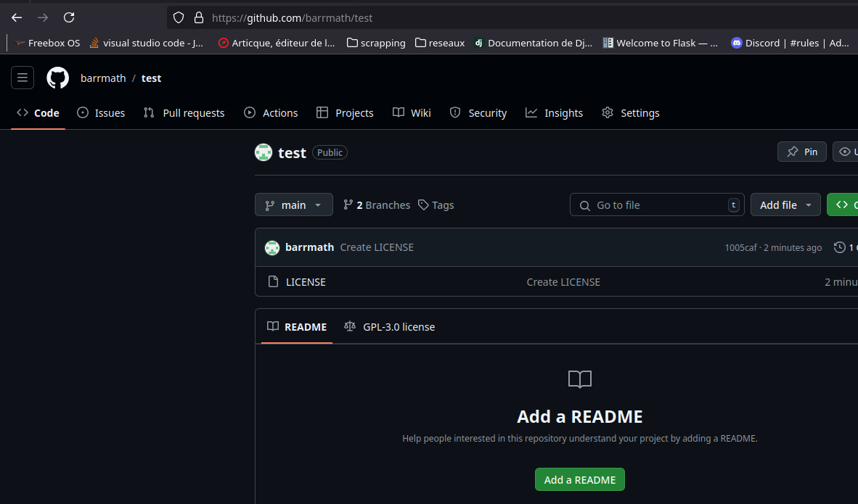Open the main branch dropdown
This screenshot has width=858, height=504.
[293, 205]
